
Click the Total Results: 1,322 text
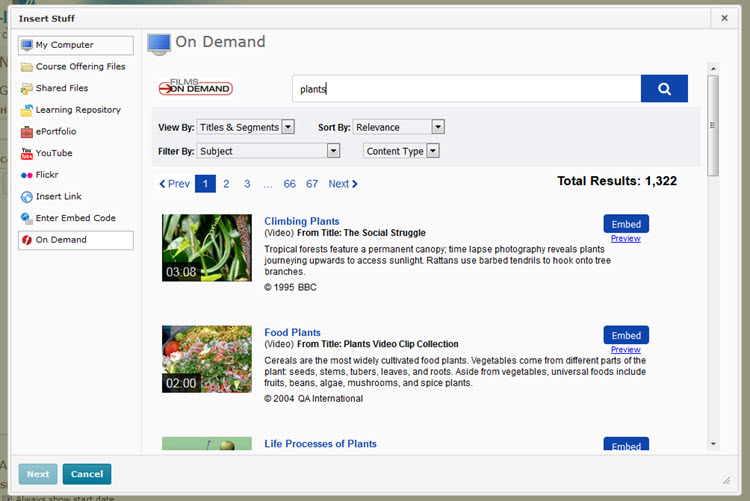tap(617, 181)
